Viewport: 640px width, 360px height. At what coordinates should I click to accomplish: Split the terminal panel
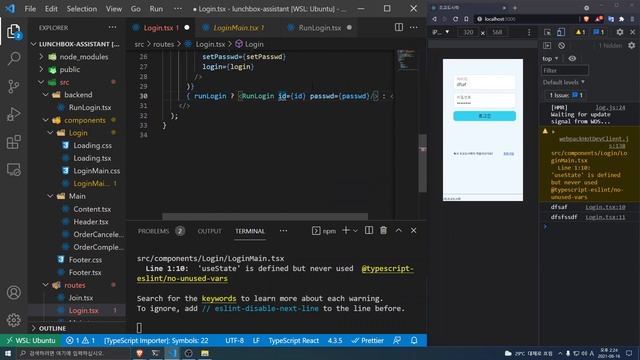[369, 231]
